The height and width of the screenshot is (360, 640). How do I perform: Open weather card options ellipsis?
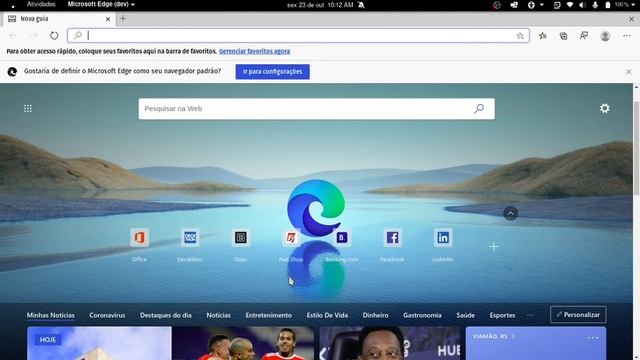click(593, 338)
